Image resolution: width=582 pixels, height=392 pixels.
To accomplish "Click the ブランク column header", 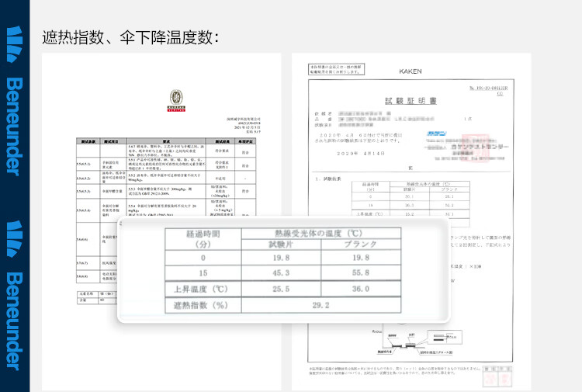I will pyautogui.click(x=361, y=245).
